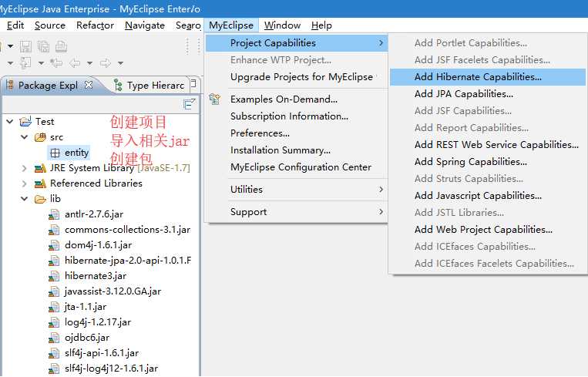This screenshot has height=377, width=588.
Task: Click the MyEclipse menu
Action: [231, 25]
